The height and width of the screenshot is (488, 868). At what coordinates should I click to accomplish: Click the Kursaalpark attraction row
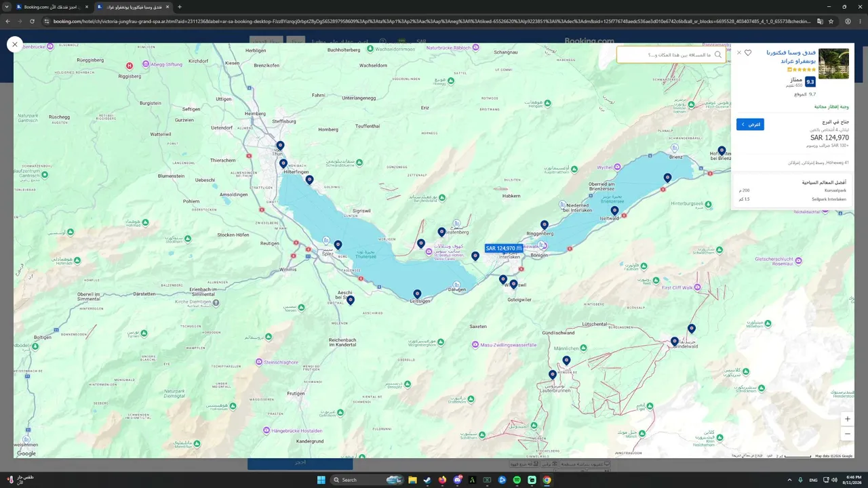[x=793, y=190]
